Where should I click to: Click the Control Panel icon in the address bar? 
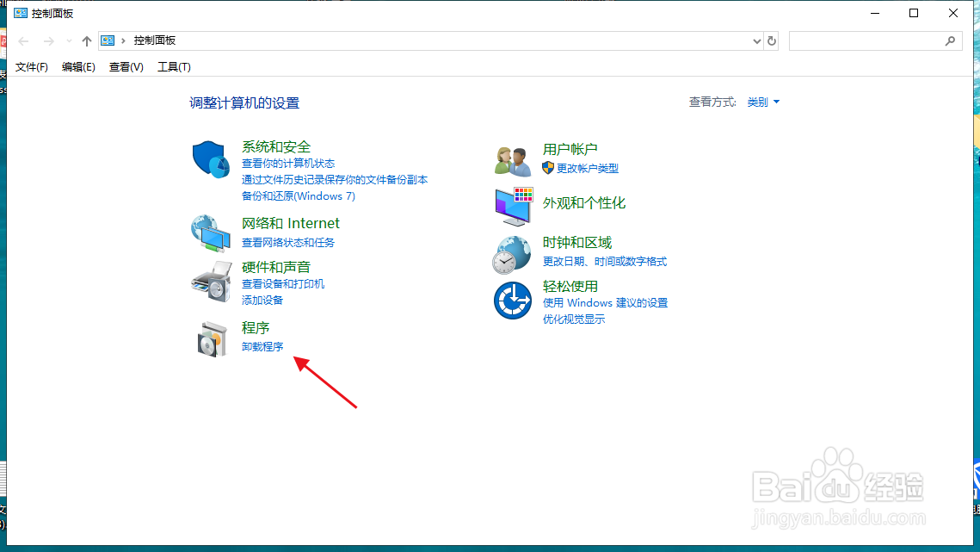point(107,40)
